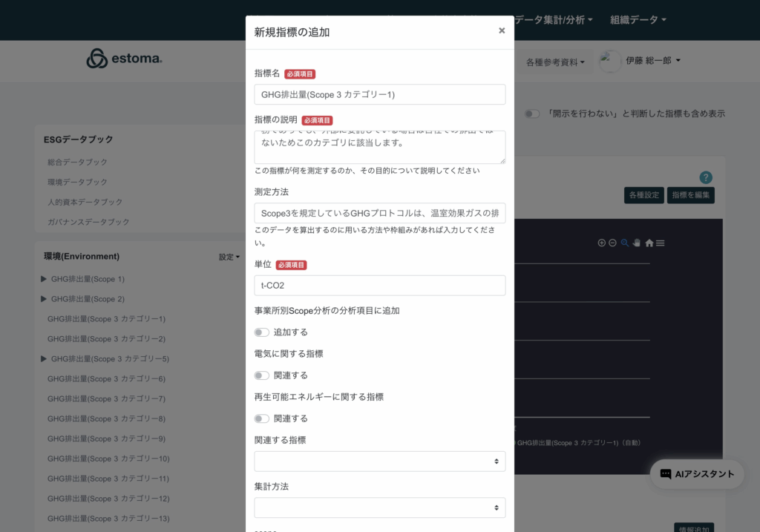
Task: Open the chart hamburger menu icon
Action: [x=660, y=243]
